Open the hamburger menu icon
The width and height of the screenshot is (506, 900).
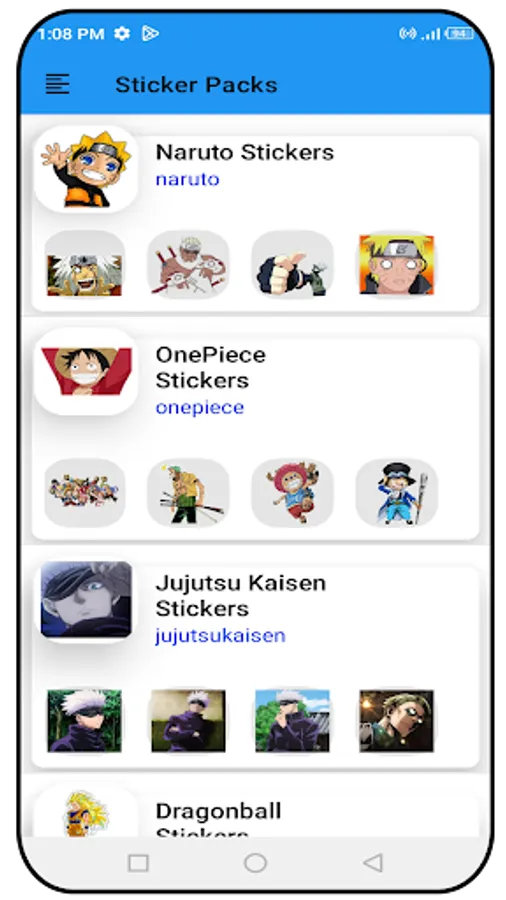[x=57, y=84]
